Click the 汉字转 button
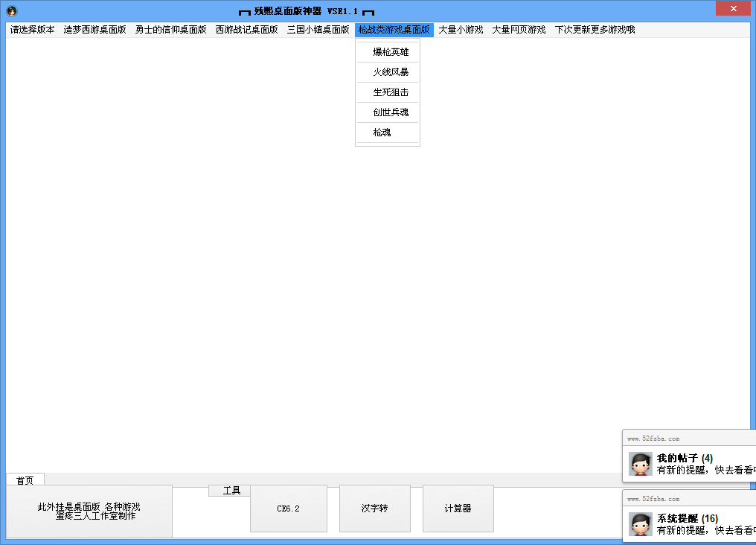Image resolution: width=756 pixels, height=545 pixels. coord(374,509)
